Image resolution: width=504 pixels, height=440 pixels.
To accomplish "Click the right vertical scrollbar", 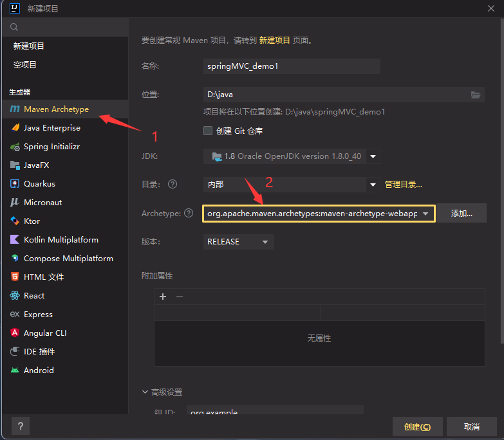I will pyautogui.click(x=502, y=181).
